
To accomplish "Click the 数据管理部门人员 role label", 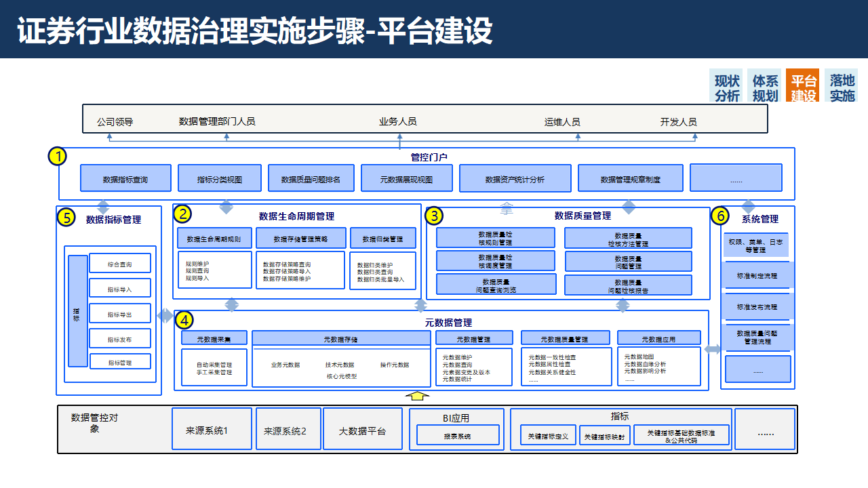I will (217, 121).
